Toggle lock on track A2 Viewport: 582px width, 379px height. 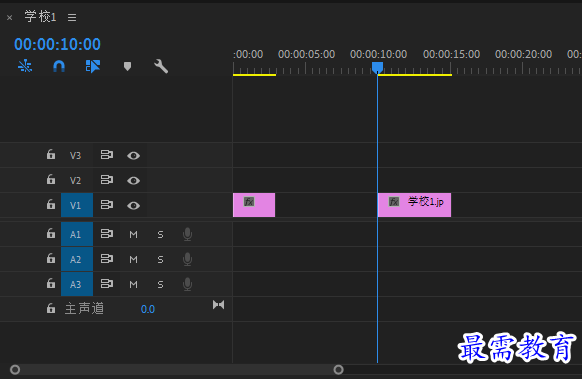click(x=51, y=258)
